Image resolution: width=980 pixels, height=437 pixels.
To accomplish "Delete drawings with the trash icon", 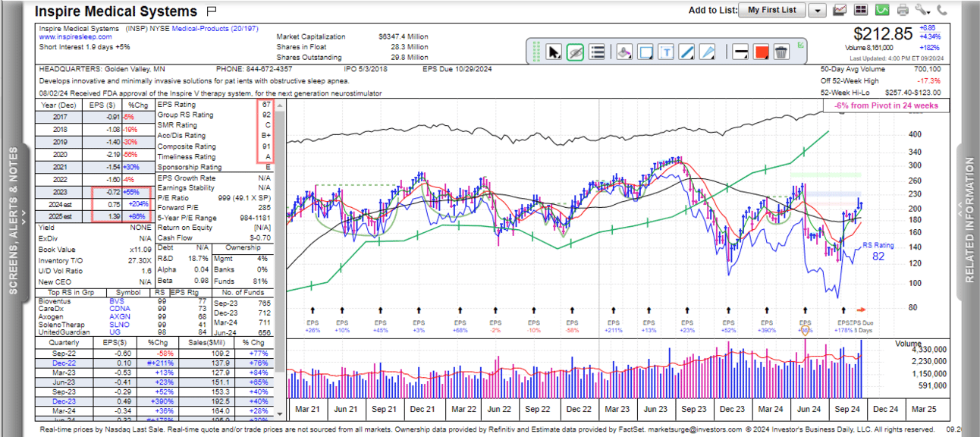I will click(x=781, y=52).
